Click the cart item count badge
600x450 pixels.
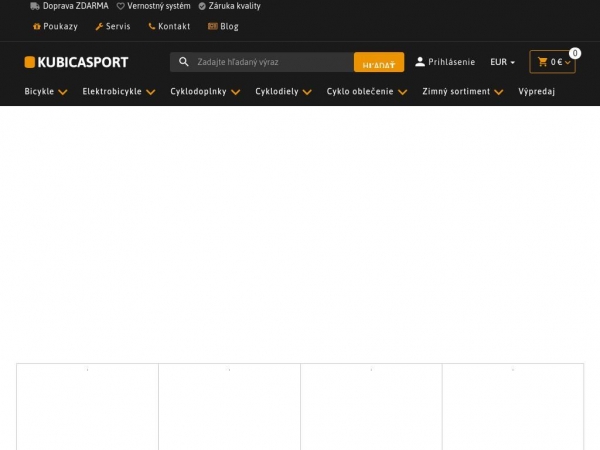click(x=575, y=53)
